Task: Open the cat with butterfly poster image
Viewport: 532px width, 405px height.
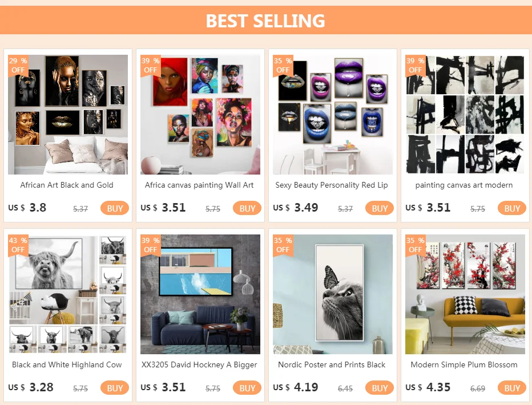Action: pyautogui.click(x=332, y=294)
